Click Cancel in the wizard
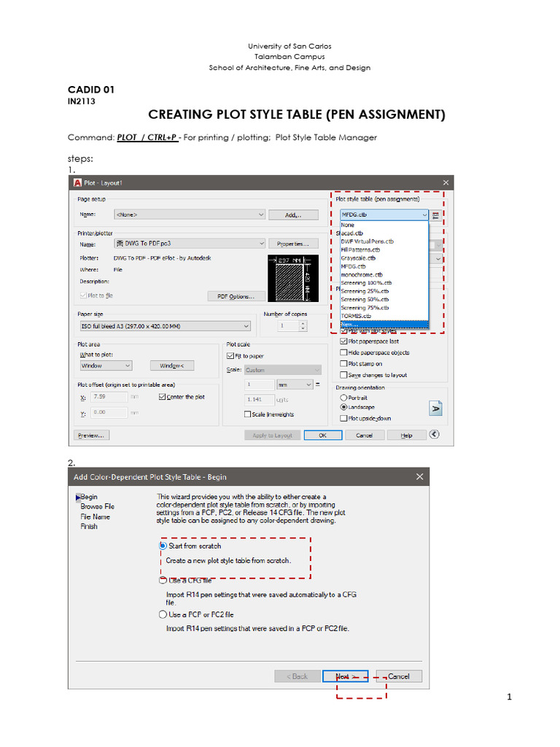Image resolution: width=560 pixels, height=747 pixels. tap(399, 676)
